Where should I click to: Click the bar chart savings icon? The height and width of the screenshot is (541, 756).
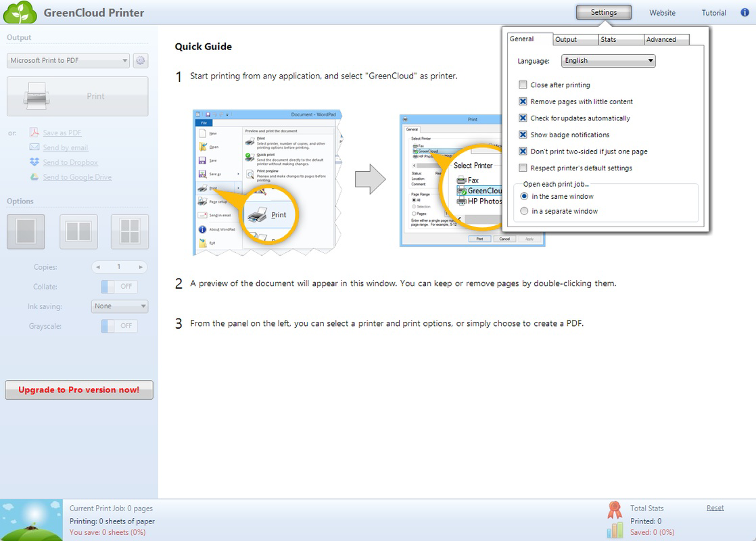click(615, 530)
